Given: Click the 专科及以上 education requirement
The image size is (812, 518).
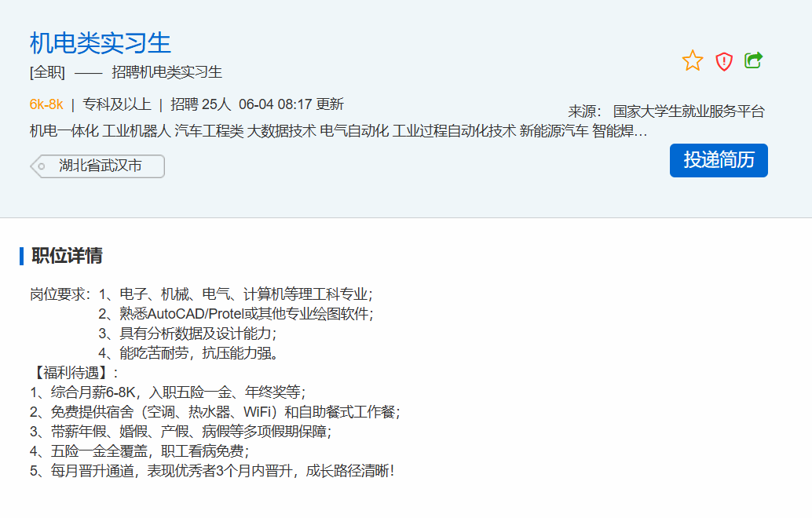Looking at the screenshot, I should [x=117, y=104].
